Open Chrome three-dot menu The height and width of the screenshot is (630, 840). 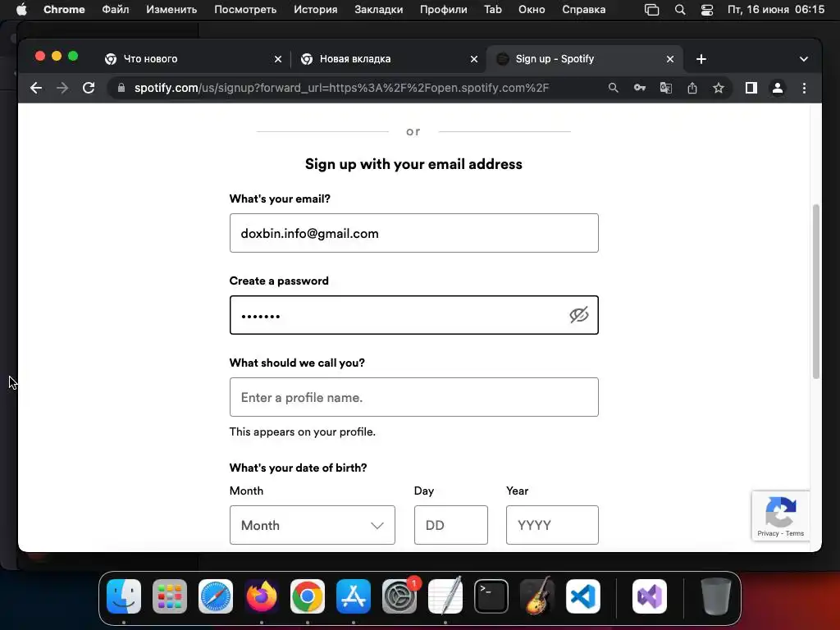point(804,88)
